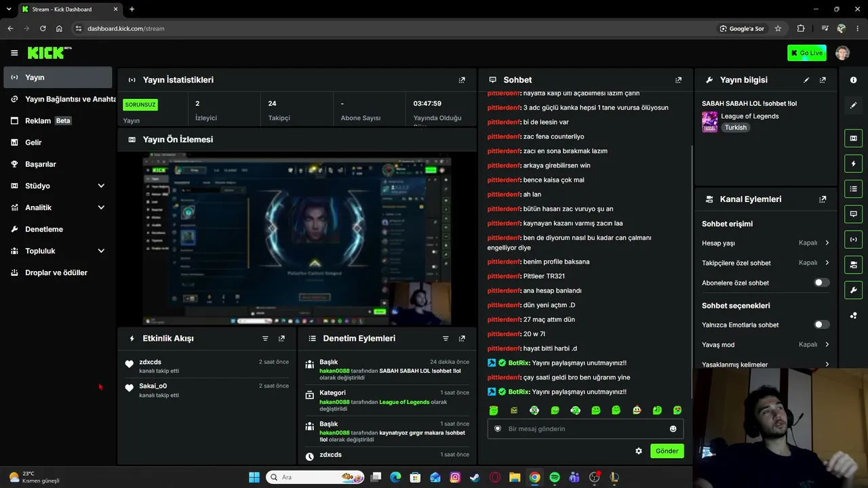The height and width of the screenshot is (488, 868).
Task: Toggle Abonelere özel sohbet switch
Action: pyautogui.click(x=821, y=283)
